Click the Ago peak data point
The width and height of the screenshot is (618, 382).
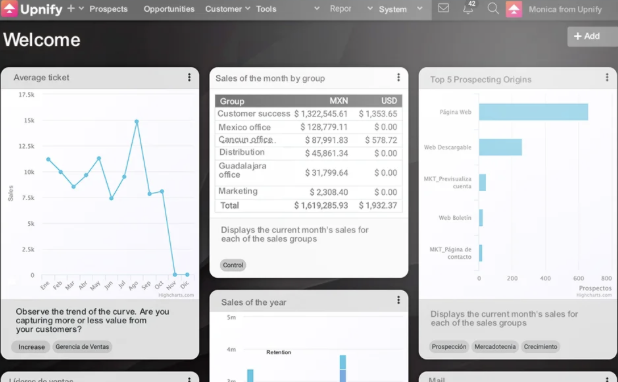click(137, 122)
